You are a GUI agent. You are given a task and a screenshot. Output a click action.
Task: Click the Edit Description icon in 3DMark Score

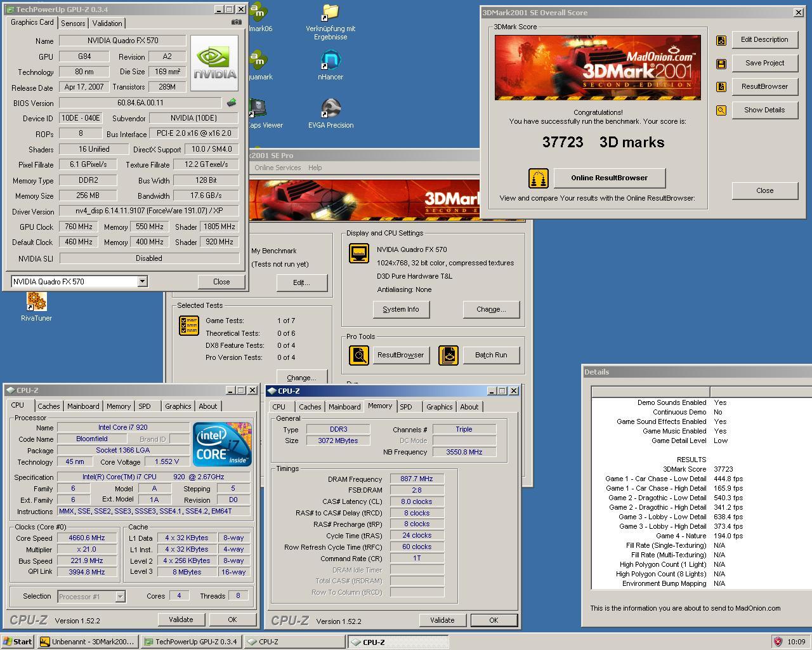click(721, 41)
